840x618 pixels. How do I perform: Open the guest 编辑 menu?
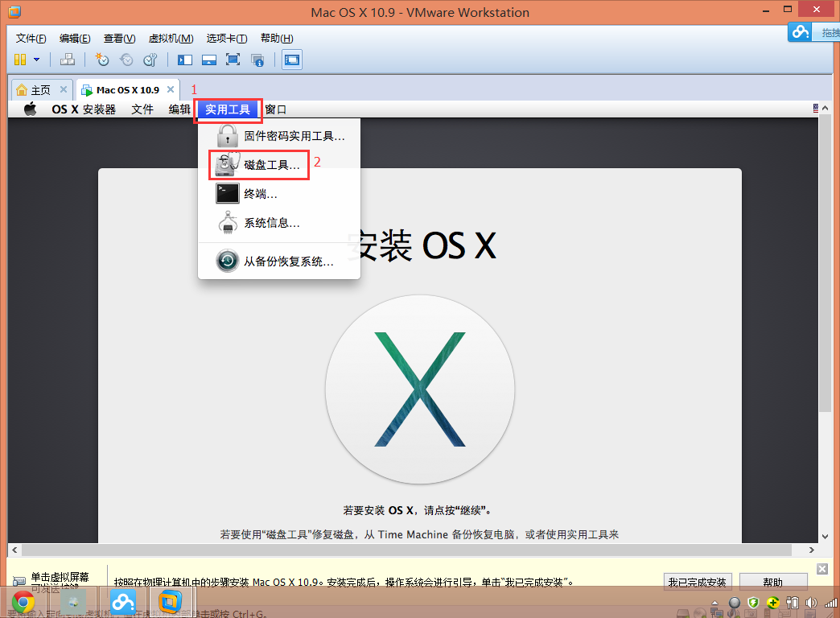click(x=179, y=109)
